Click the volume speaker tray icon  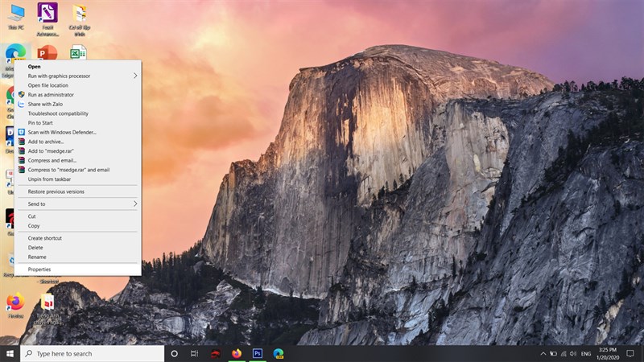point(573,353)
